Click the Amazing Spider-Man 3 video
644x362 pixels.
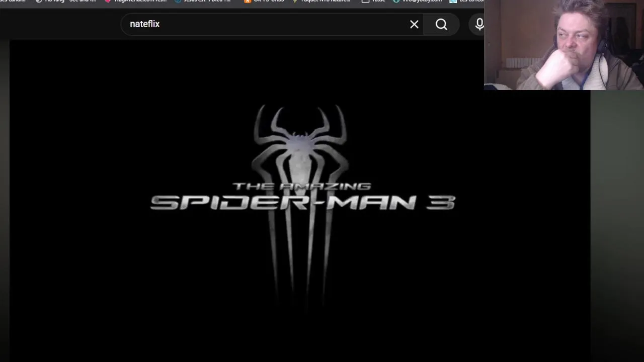[300, 201]
